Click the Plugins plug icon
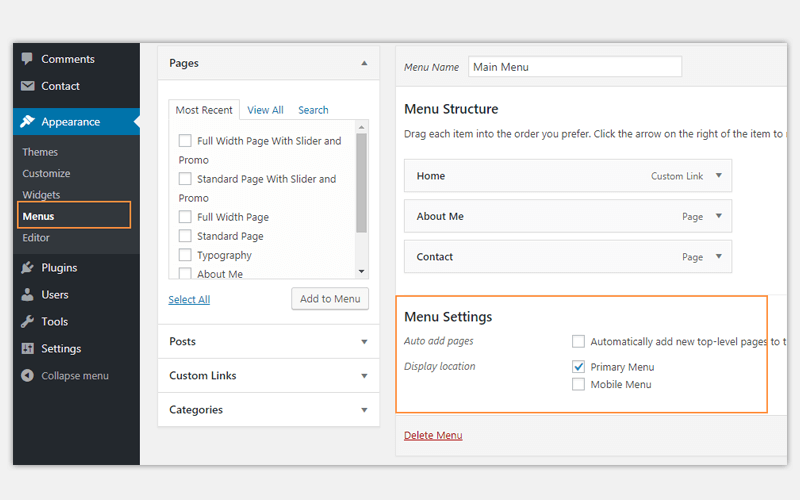This screenshot has height=500, width=800. [27, 268]
